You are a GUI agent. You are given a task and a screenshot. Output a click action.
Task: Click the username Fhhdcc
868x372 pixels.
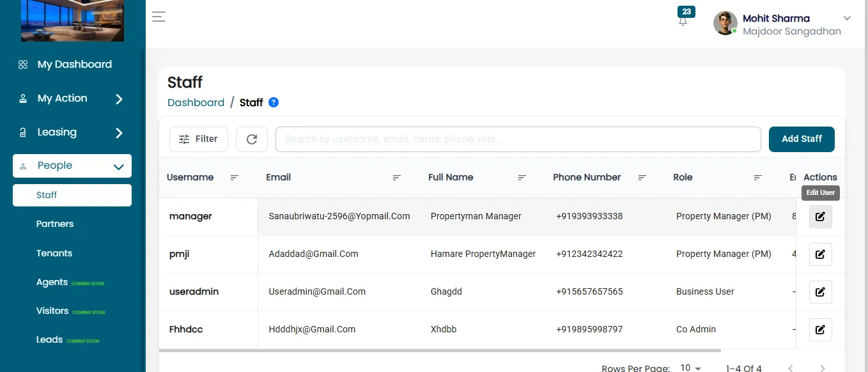coord(186,330)
